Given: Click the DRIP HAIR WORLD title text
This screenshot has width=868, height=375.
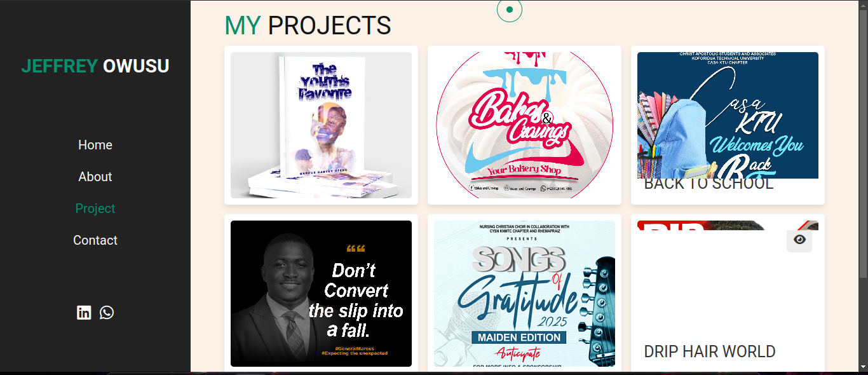Looking at the screenshot, I should pos(710,351).
